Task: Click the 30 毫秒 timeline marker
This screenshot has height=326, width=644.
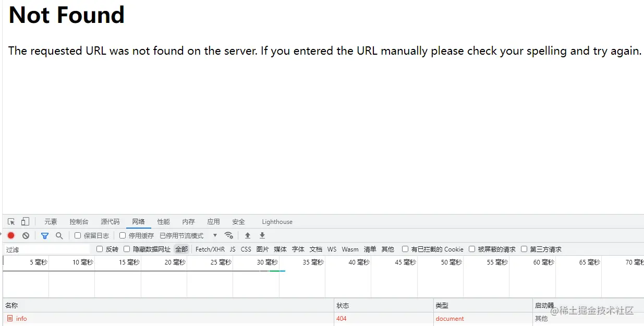Action: [x=268, y=262]
